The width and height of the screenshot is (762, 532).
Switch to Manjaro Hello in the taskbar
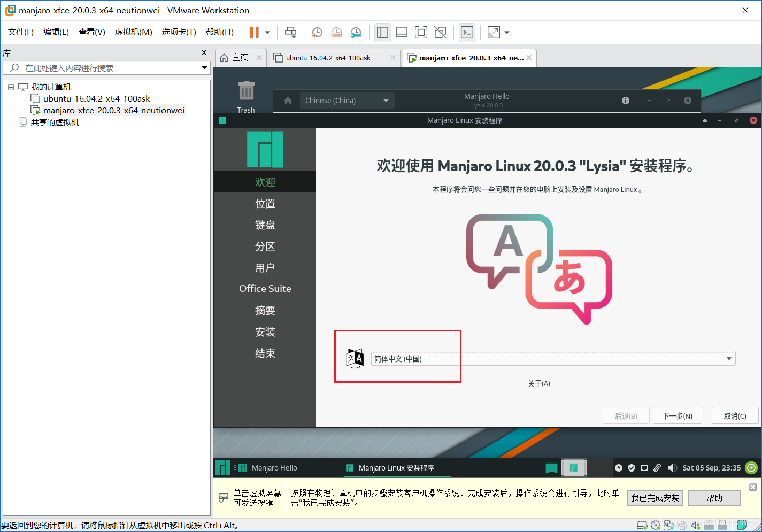[x=267, y=468]
